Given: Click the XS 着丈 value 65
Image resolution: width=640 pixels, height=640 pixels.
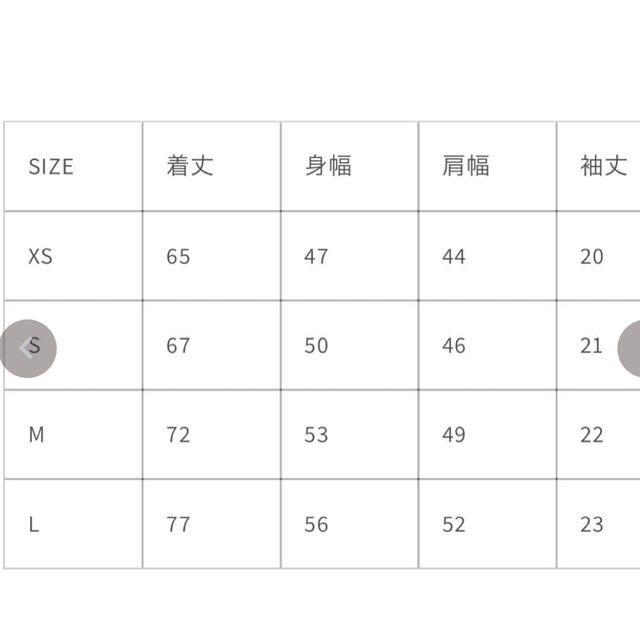Looking at the screenshot, I should (178, 256).
